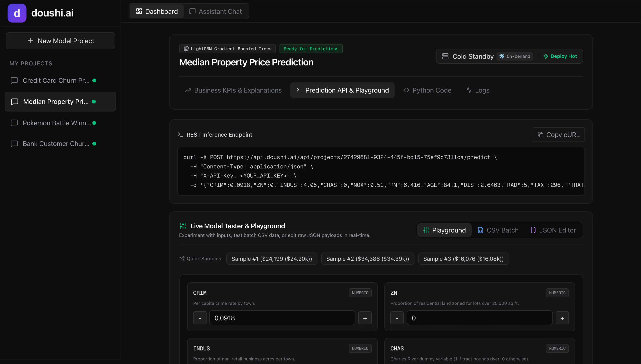
Task: Click green status dot for Pokemon Battle project
Action: coord(94,123)
